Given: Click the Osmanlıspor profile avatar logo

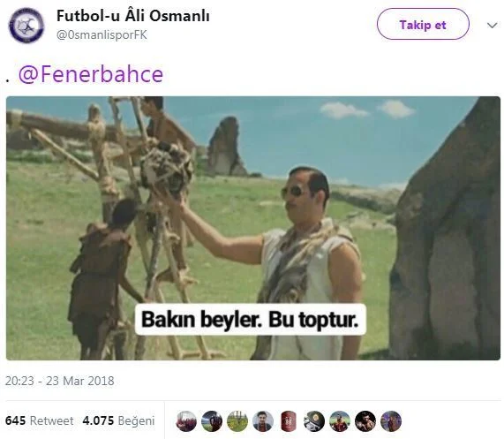Looking at the screenshot, I should pyautogui.click(x=26, y=25).
